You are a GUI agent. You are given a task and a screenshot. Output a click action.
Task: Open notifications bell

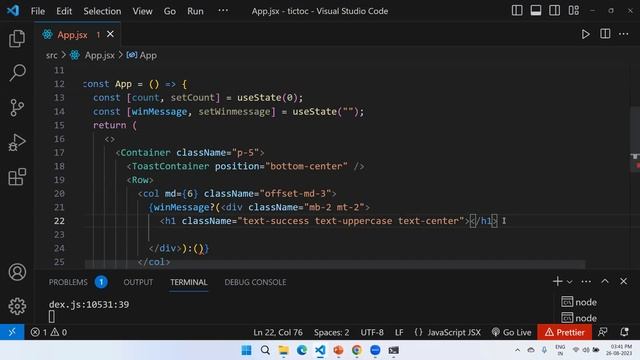pyautogui.click(x=624, y=332)
